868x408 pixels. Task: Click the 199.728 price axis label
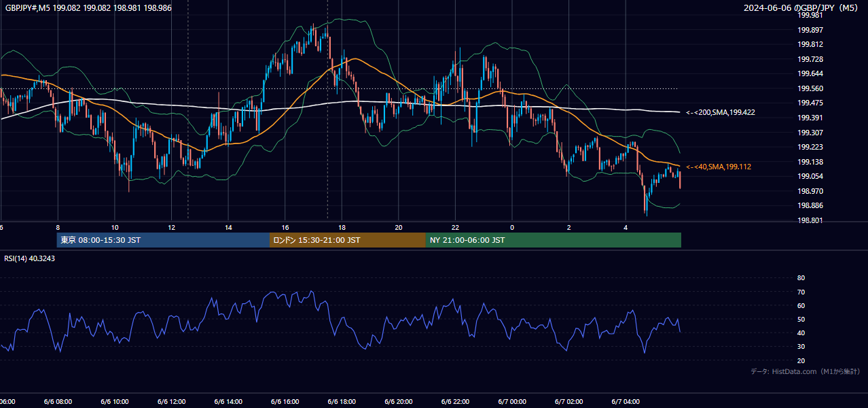coord(810,59)
